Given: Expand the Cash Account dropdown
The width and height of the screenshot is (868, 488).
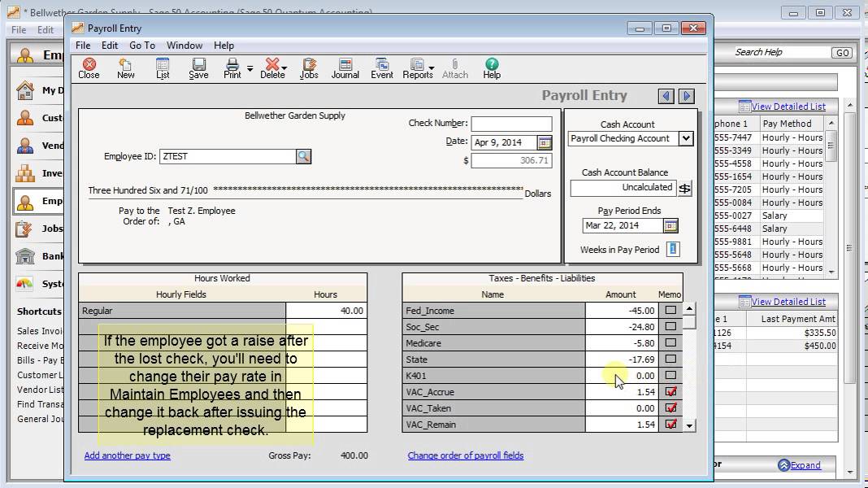Looking at the screenshot, I should click(x=686, y=138).
